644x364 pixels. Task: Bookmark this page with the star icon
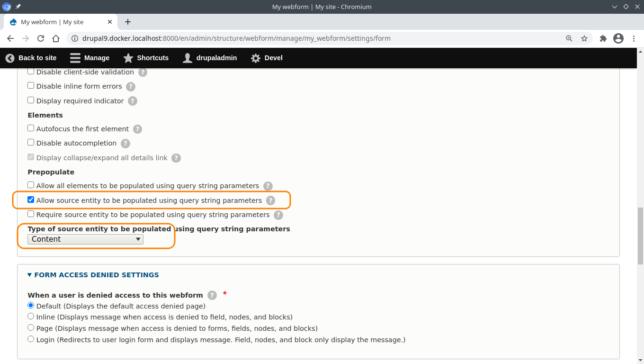pyautogui.click(x=584, y=38)
